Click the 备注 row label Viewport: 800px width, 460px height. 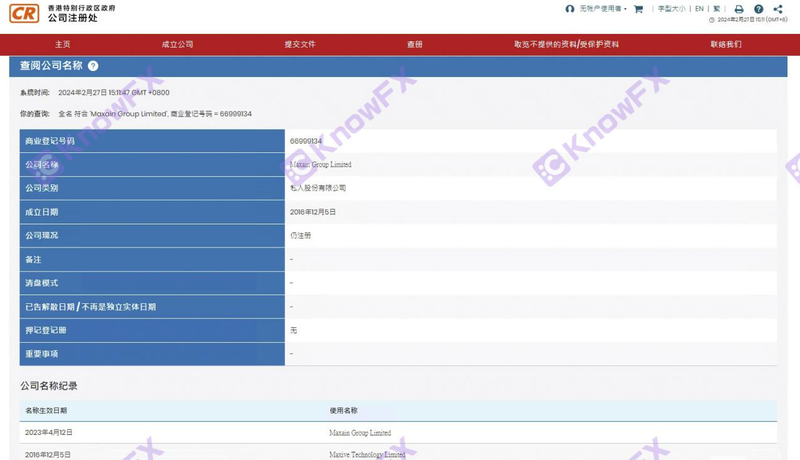tap(33, 259)
